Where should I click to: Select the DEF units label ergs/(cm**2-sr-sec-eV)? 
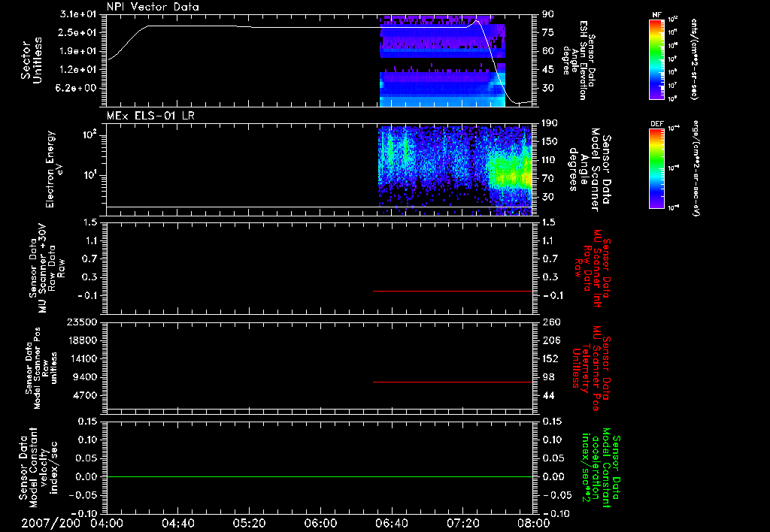(696, 168)
